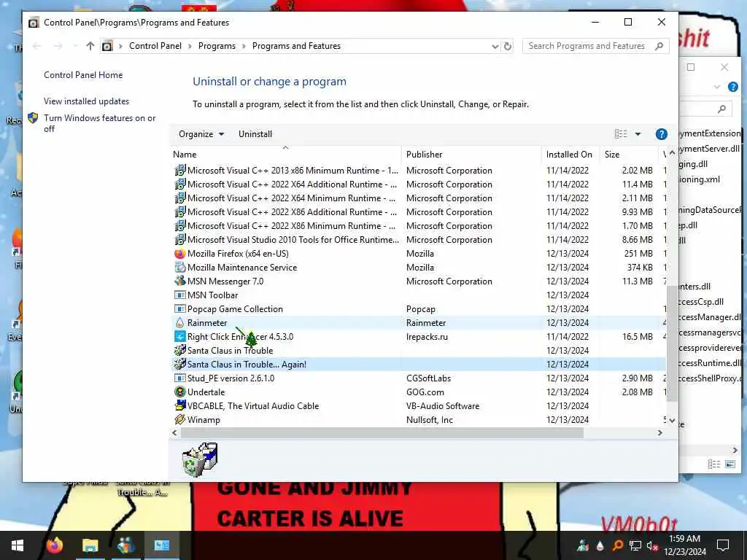Open Firefox from the taskbar
The height and width of the screenshot is (560, 747).
[55, 545]
